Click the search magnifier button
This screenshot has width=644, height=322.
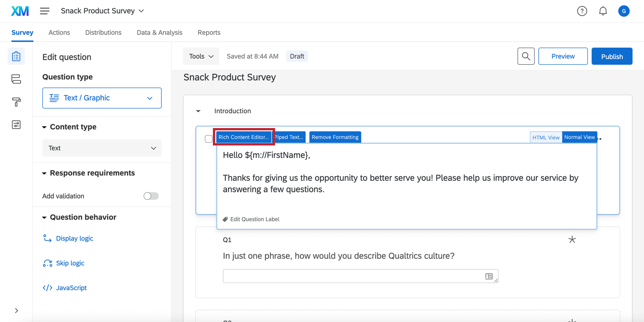(x=526, y=56)
